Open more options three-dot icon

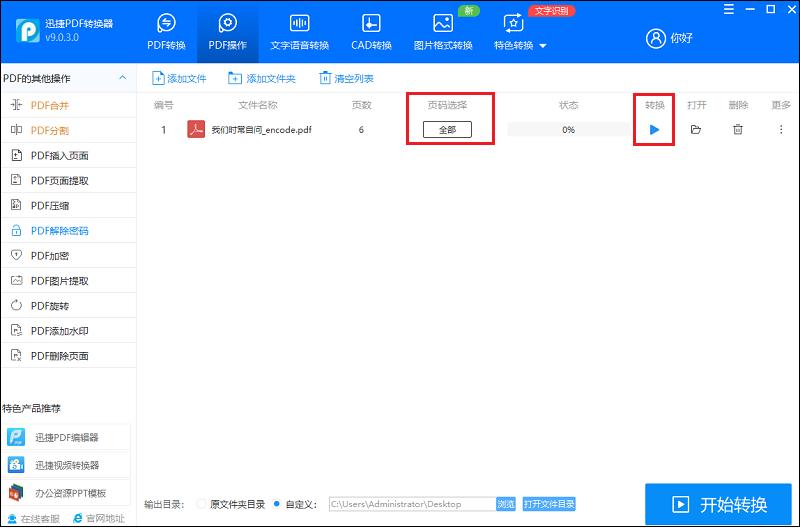pyautogui.click(x=781, y=130)
